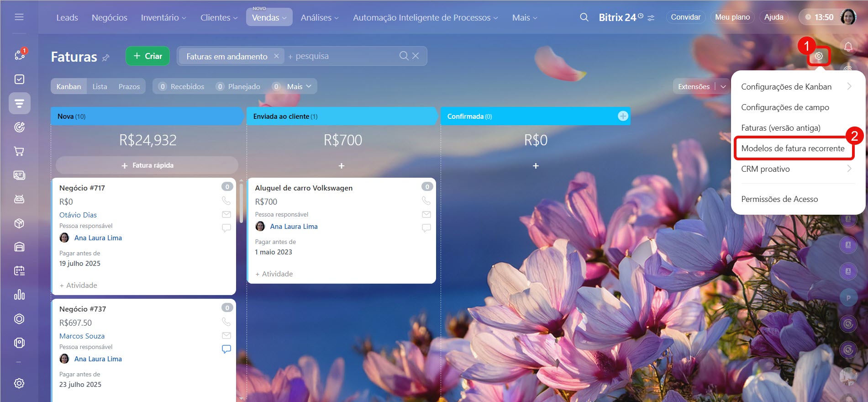Click the search magnifier in the top bar

[584, 17]
